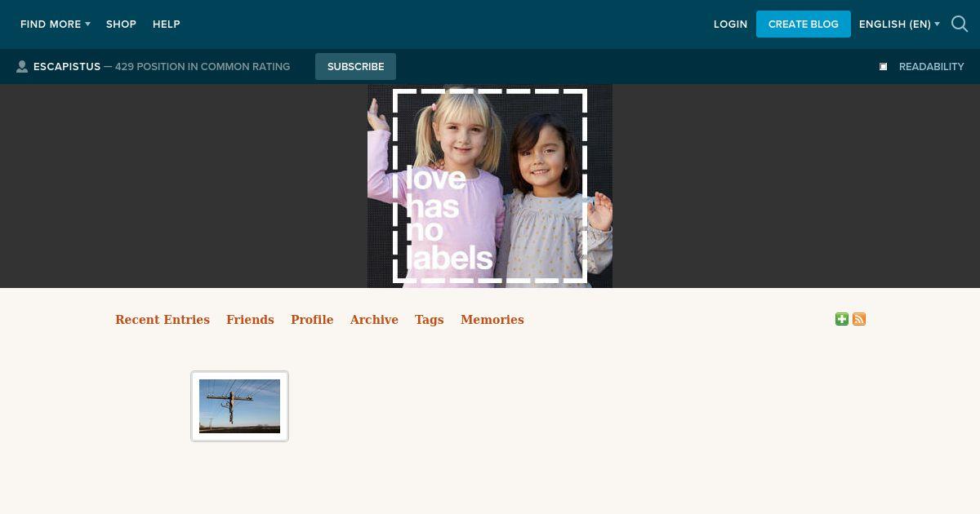Expand the Find More dropdown

click(56, 24)
